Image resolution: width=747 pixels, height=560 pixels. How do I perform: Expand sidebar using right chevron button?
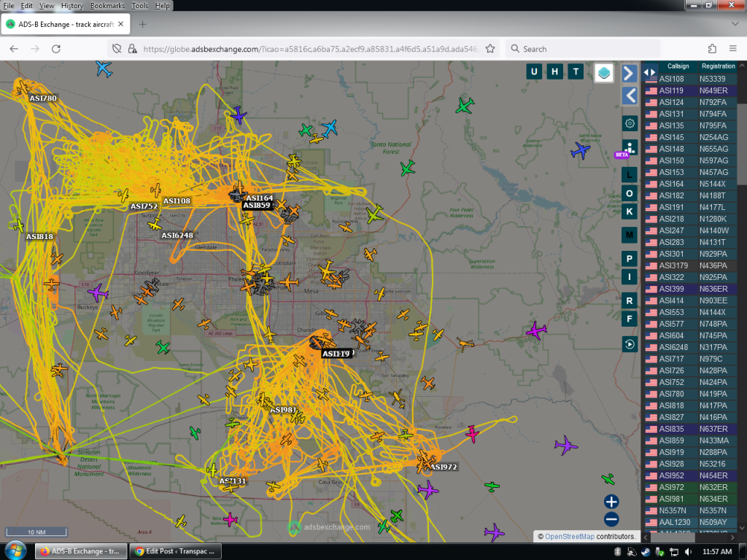pos(630,74)
